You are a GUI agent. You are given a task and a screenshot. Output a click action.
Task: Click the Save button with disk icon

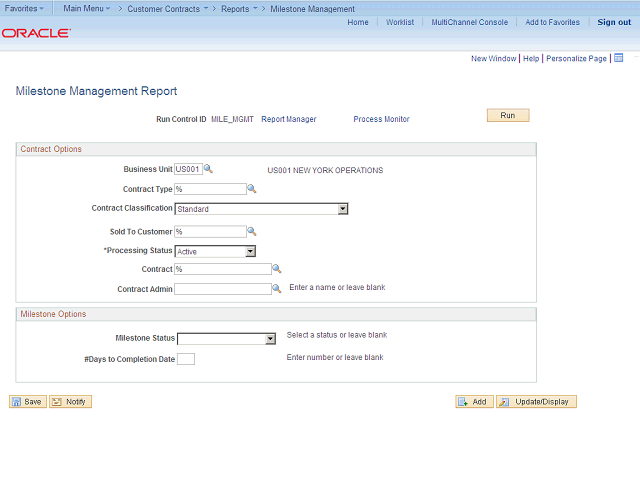pyautogui.click(x=28, y=402)
